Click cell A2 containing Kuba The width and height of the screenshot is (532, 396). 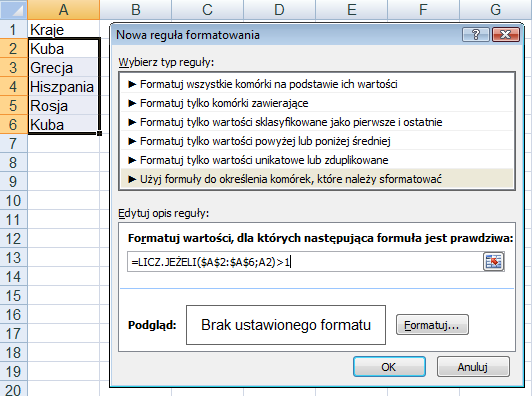click(x=63, y=49)
